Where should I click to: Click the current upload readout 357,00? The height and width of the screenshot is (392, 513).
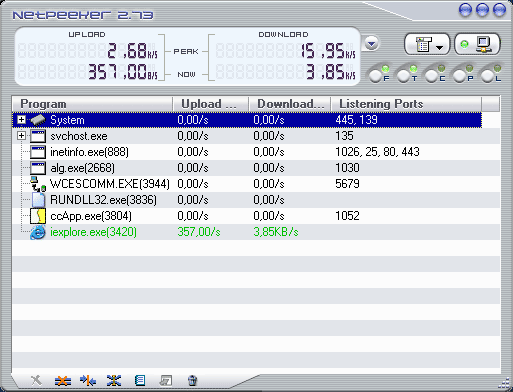(123, 72)
